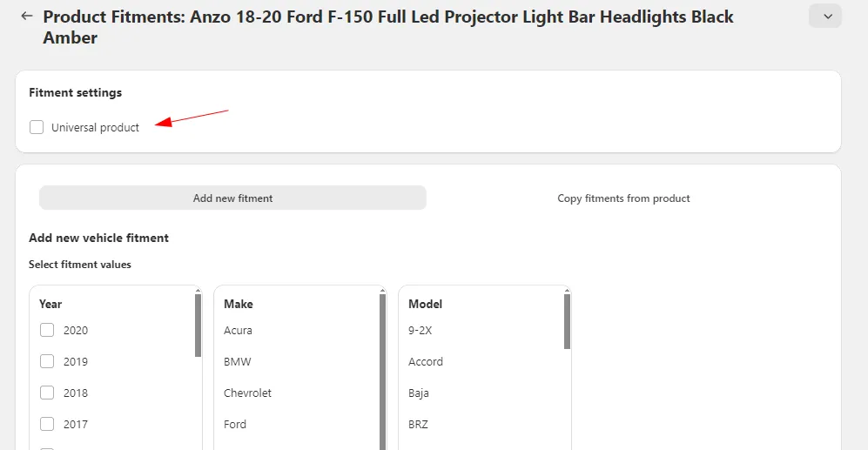This screenshot has width=868, height=450.
Task: Choose Ford from the Make list
Action: point(235,425)
